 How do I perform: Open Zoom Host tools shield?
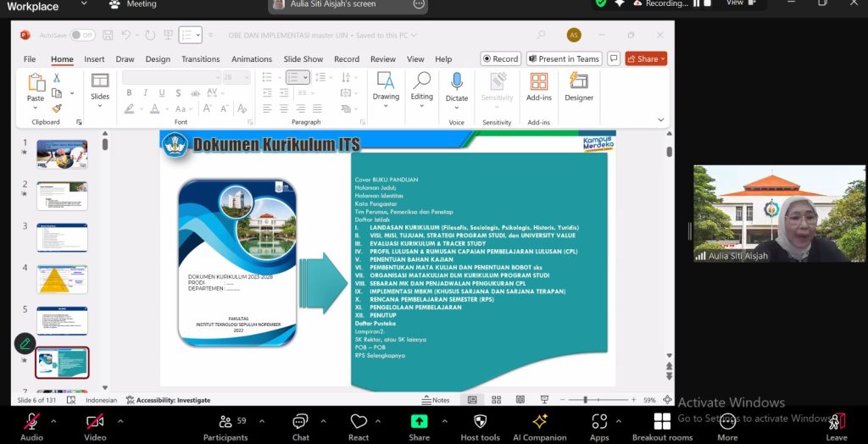click(x=480, y=428)
